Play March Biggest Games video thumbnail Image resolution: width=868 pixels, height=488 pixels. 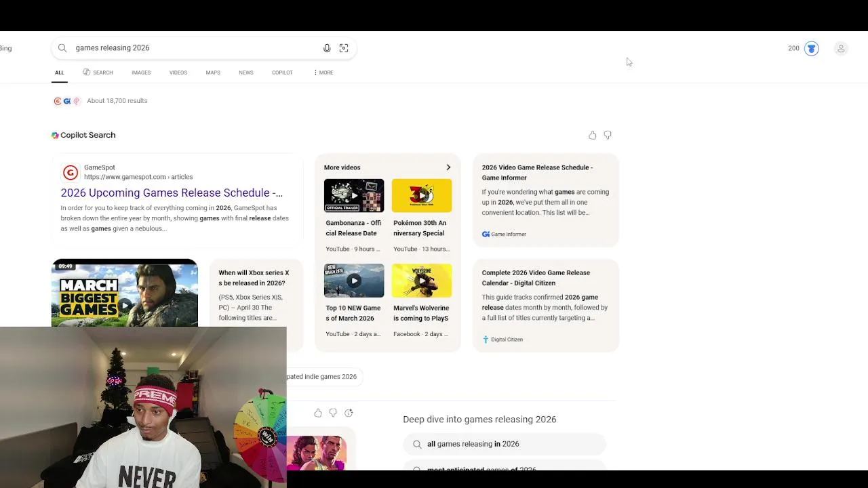[x=125, y=293]
